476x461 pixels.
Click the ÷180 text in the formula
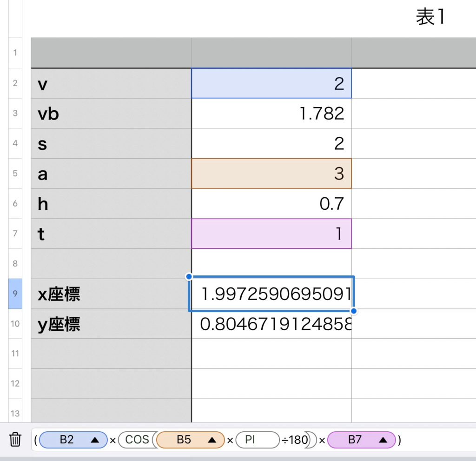(292, 440)
